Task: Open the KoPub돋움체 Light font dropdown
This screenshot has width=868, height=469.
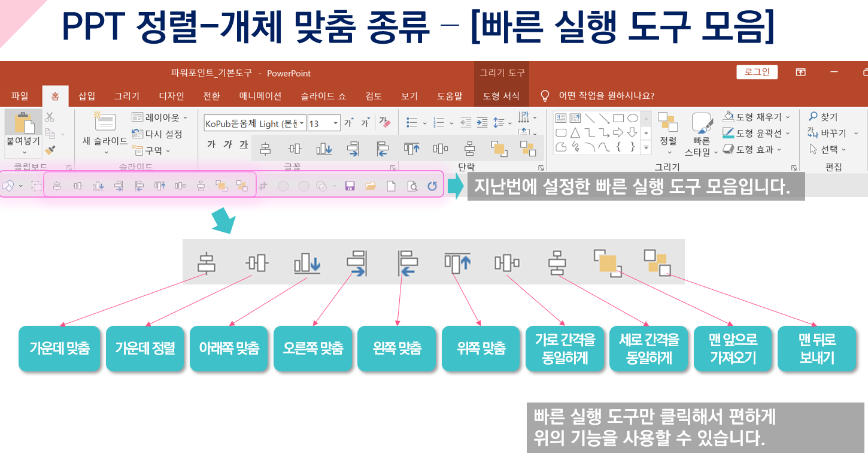Action: [x=302, y=123]
